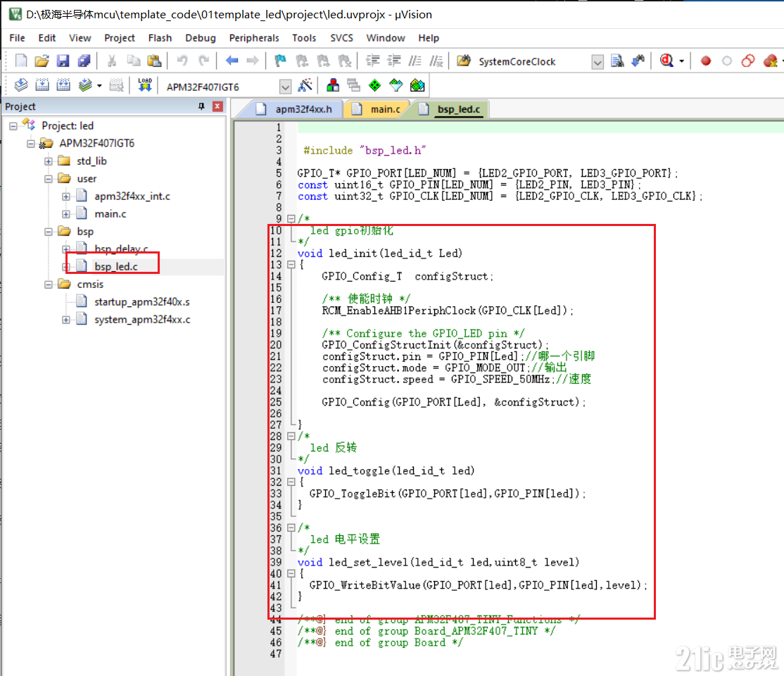Select main.c in the project tree
784x676 pixels.
pyautogui.click(x=110, y=214)
